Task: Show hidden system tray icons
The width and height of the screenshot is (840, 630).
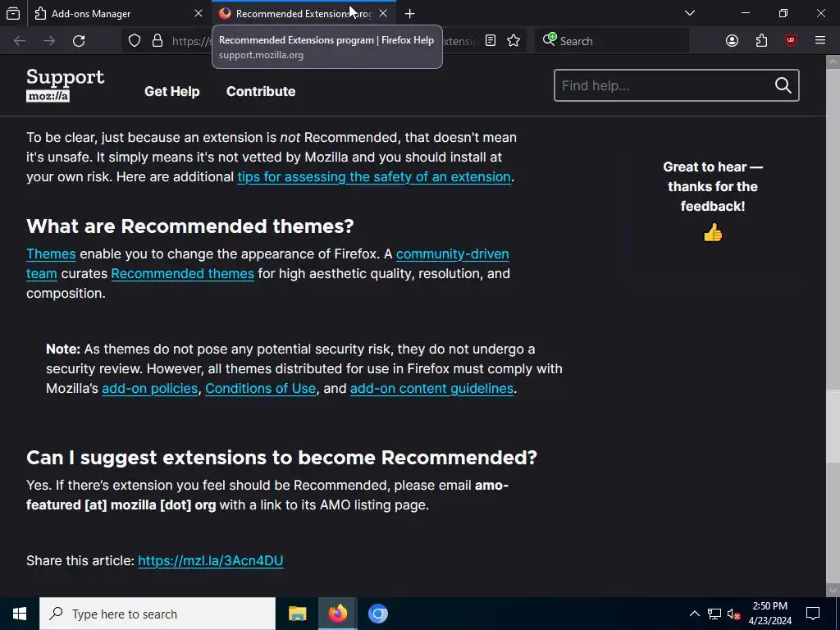Action: pyautogui.click(x=694, y=614)
